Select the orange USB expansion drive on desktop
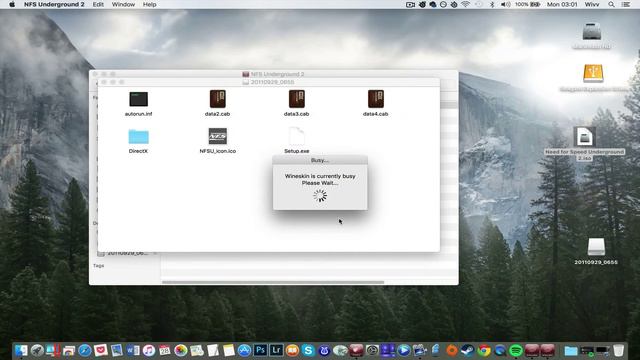 coord(593,73)
